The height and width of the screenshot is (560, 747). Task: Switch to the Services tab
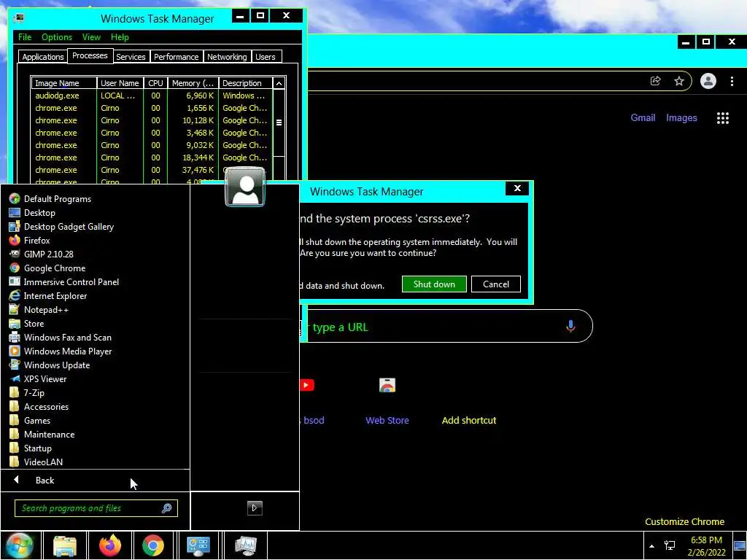pyautogui.click(x=131, y=57)
